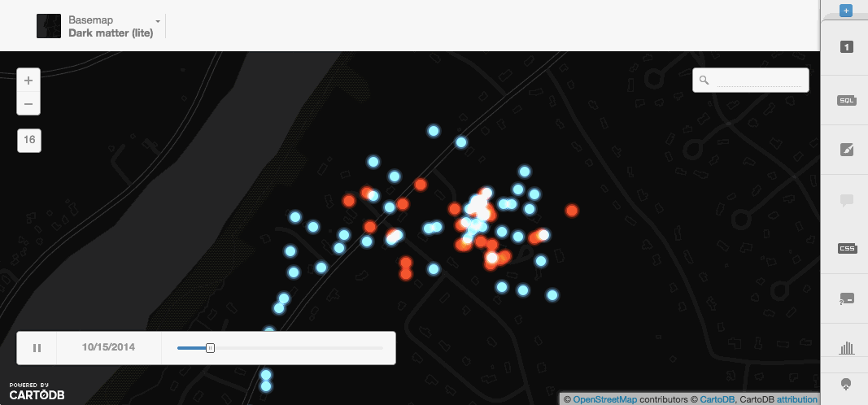Click inside the map search field
This screenshot has height=405, width=868.
tap(758, 80)
